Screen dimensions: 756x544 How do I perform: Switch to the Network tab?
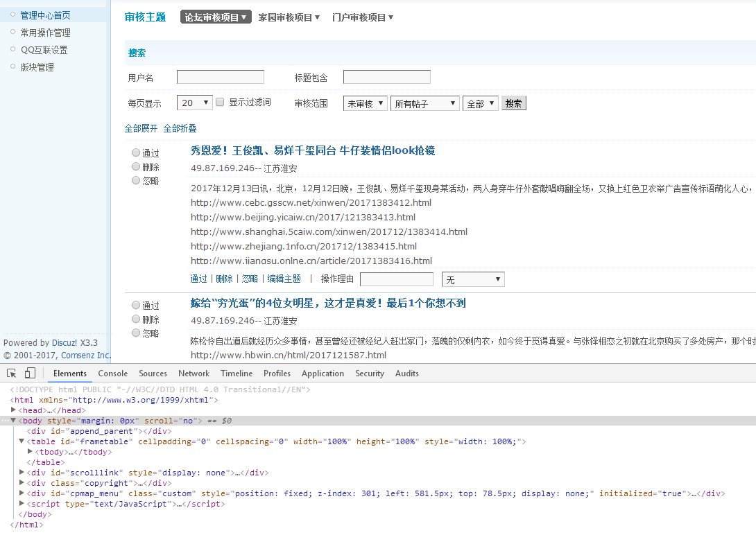click(x=194, y=374)
